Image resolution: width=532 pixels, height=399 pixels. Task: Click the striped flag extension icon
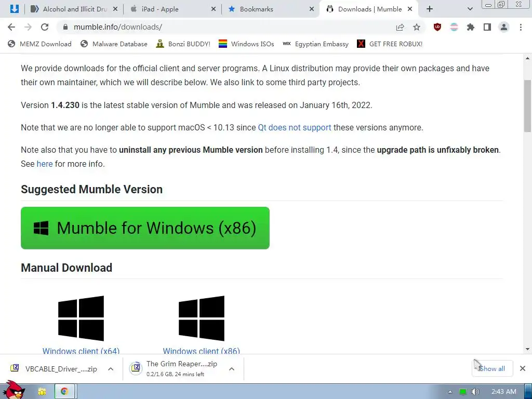(x=454, y=27)
